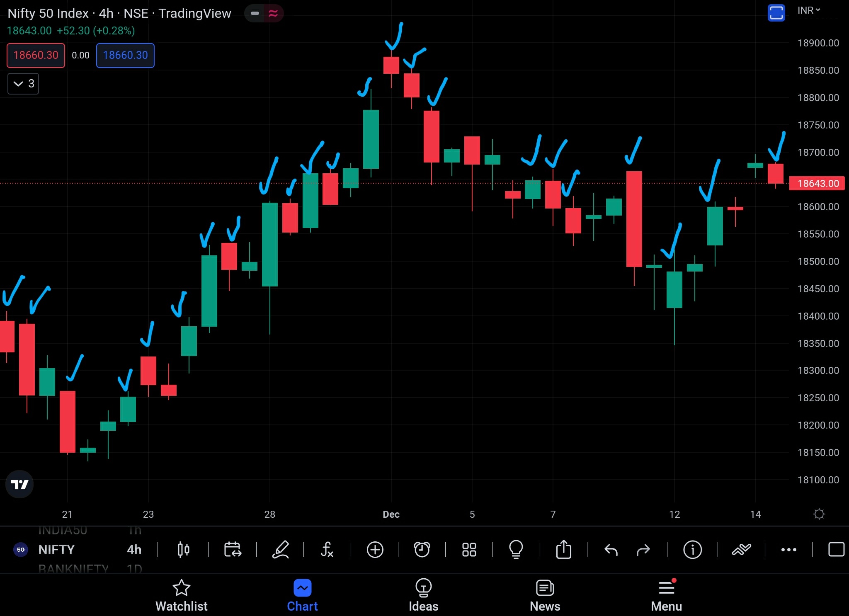Expand the collapsed indicators legend showing 3

[23, 84]
